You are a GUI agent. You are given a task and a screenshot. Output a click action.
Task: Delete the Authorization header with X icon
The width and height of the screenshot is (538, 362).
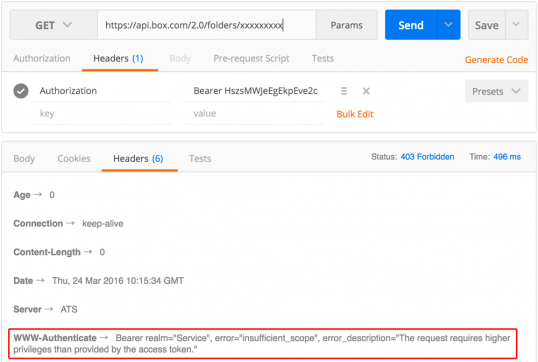(366, 91)
